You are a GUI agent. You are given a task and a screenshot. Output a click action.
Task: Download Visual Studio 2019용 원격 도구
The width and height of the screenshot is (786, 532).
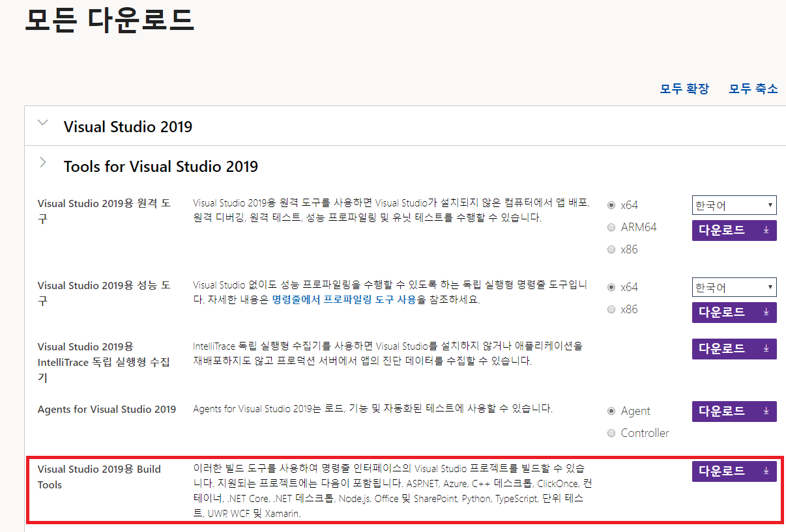[x=734, y=231]
